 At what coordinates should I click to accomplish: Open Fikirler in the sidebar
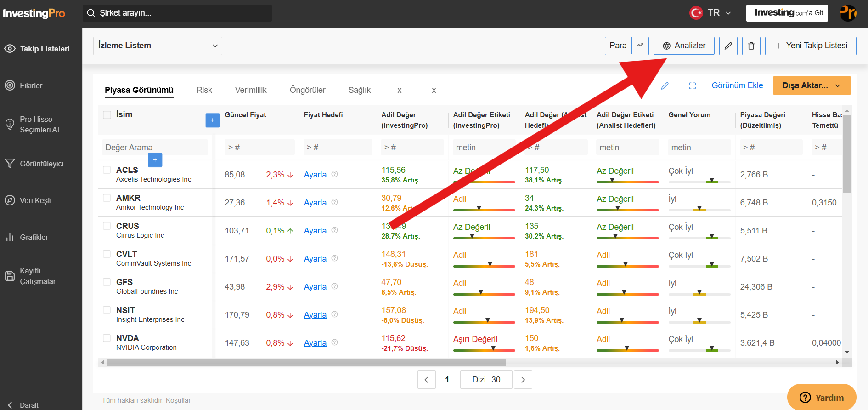coord(31,85)
